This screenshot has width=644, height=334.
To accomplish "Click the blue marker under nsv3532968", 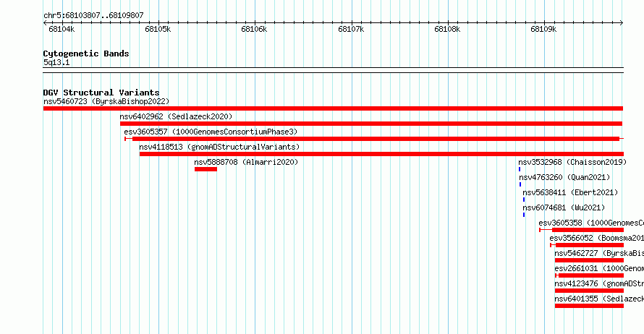I will coord(520,169).
